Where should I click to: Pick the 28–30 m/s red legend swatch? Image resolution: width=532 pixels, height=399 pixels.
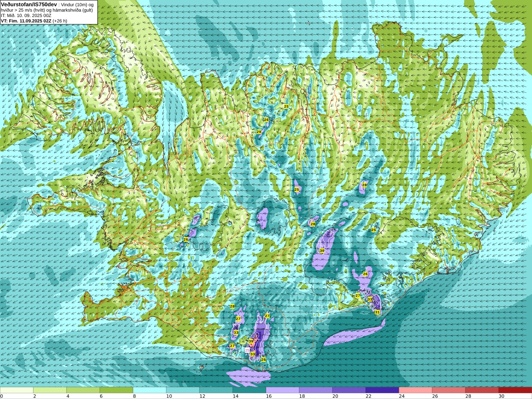[x=482, y=390]
